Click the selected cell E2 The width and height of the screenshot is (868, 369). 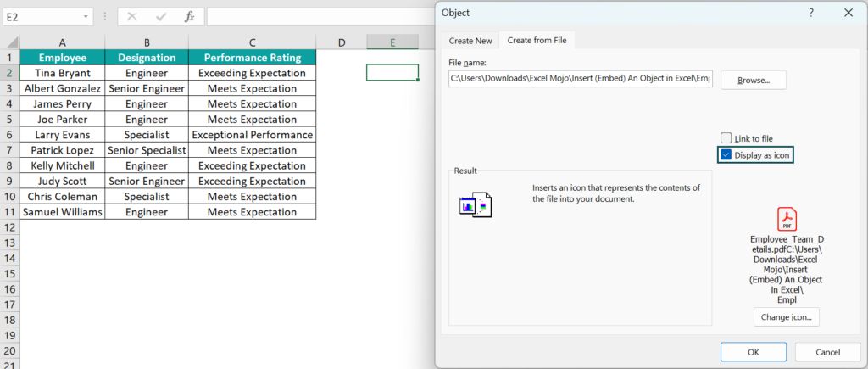click(392, 73)
